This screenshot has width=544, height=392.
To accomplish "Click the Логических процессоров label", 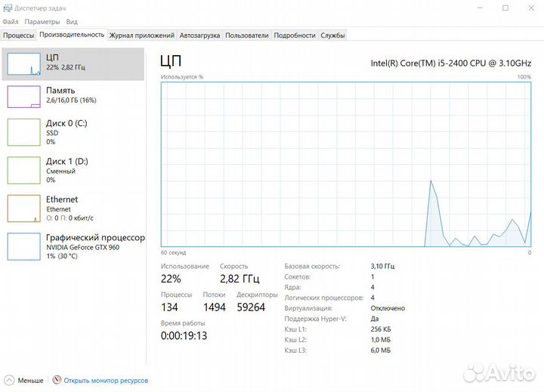I will coord(324,298).
